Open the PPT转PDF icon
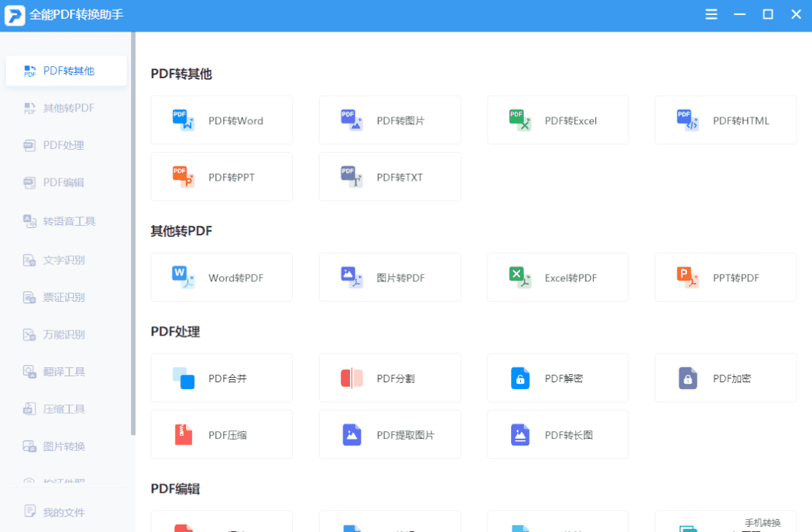Image resolution: width=812 pixels, height=532 pixels. [x=688, y=277]
